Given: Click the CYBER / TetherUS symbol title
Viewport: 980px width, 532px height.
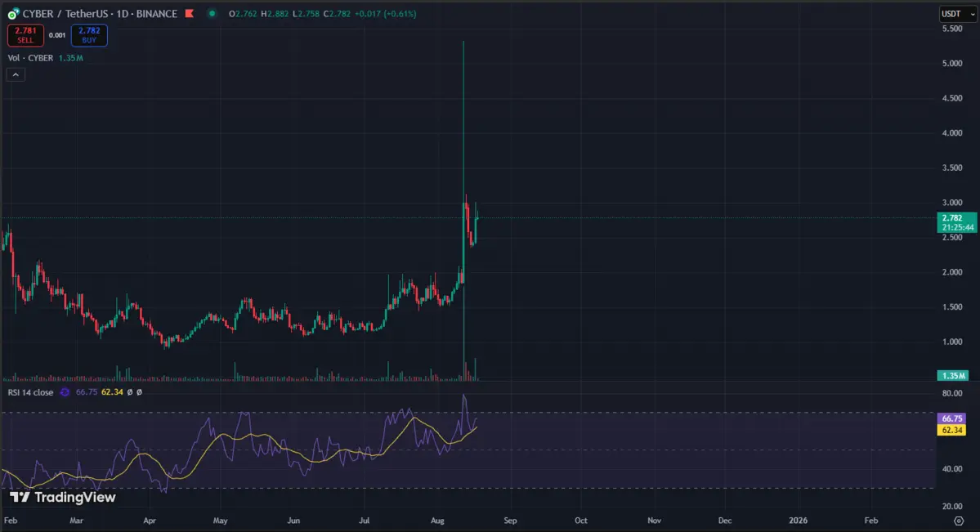Looking at the screenshot, I should (x=67, y=14).
